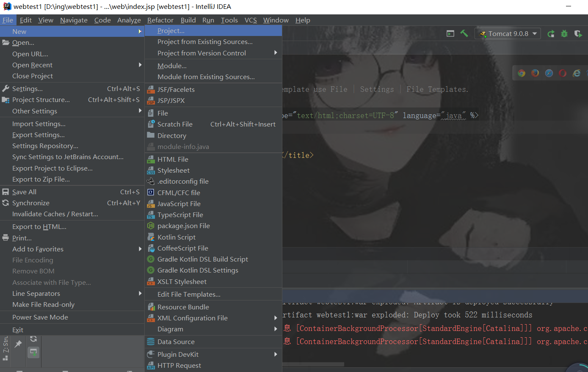Expand the Add to Favorites submenu
This screenshot has width=588, height=372.
click(140, 249)
